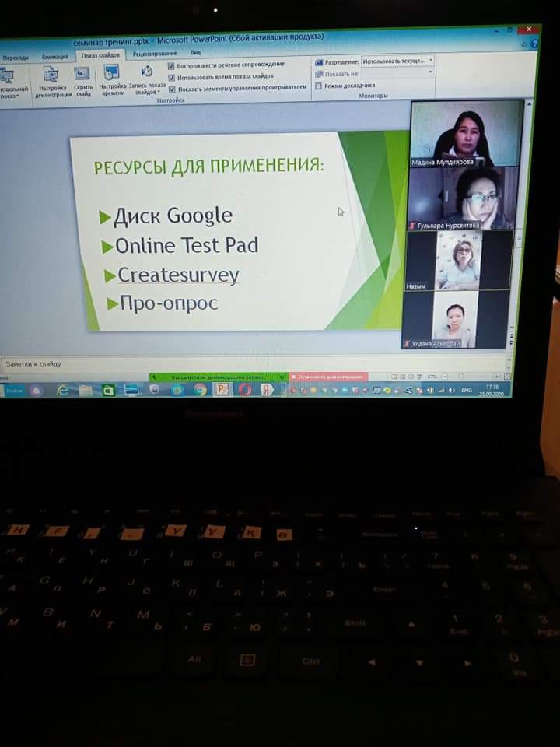Launch Yandex browser from taskbar
The image size is (560, 747).
pyautogui.click(x=266, y=389)
